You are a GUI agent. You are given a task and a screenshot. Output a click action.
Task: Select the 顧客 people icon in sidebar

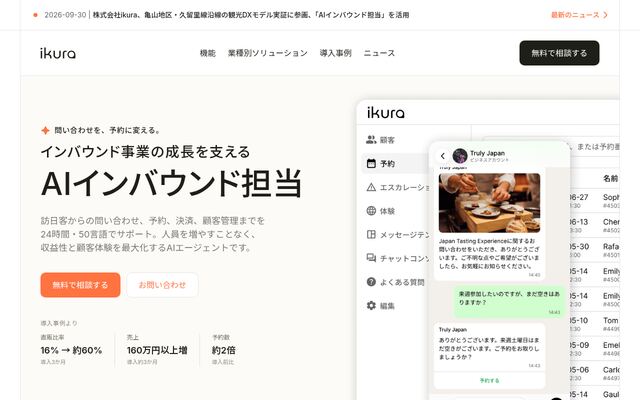pos(371,140)
